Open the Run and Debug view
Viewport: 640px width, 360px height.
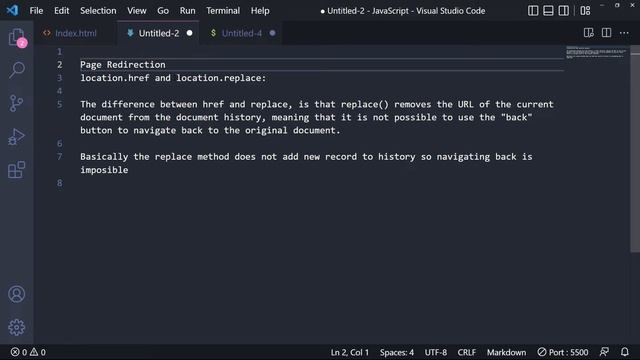click(x=17, y=137)
